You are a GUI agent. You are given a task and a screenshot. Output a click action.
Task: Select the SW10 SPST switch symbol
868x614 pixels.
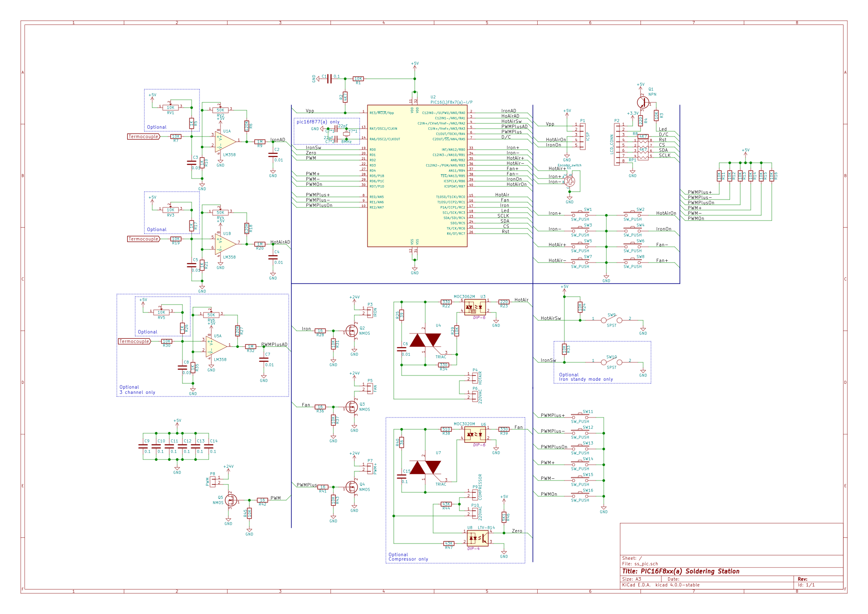coord(612,362)
